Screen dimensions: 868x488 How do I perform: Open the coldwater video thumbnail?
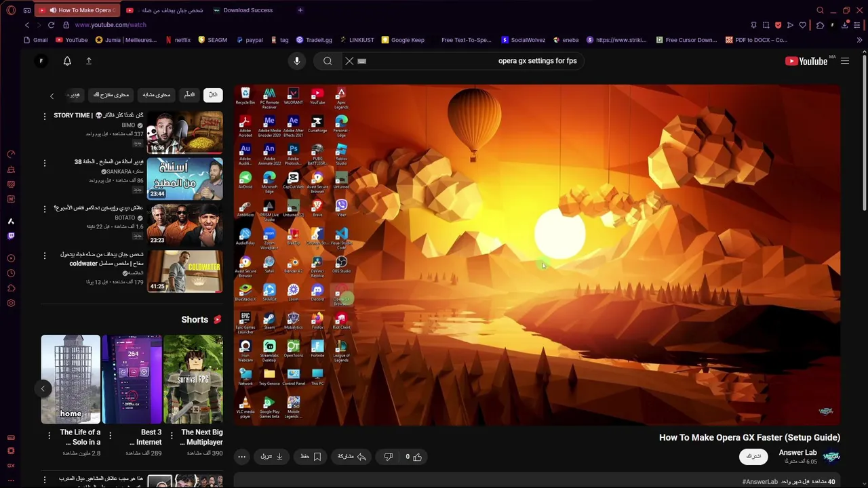[x=184, y=271]
